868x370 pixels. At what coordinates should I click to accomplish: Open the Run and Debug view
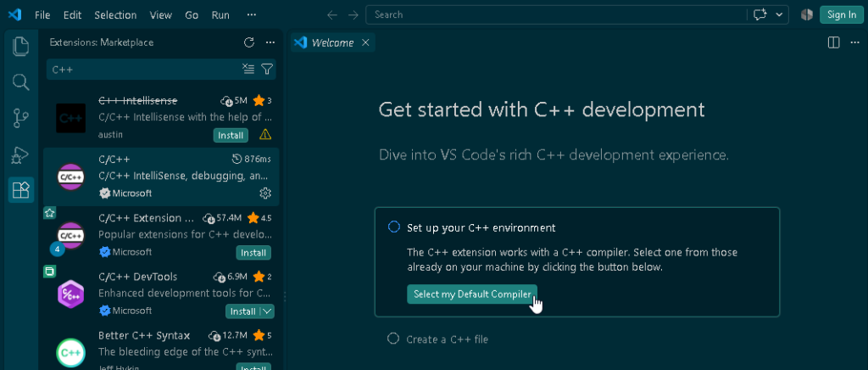(21, 155)
